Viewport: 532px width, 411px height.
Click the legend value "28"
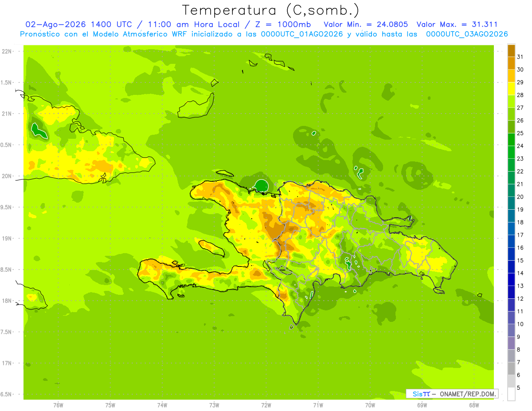[x=520, y=95]
